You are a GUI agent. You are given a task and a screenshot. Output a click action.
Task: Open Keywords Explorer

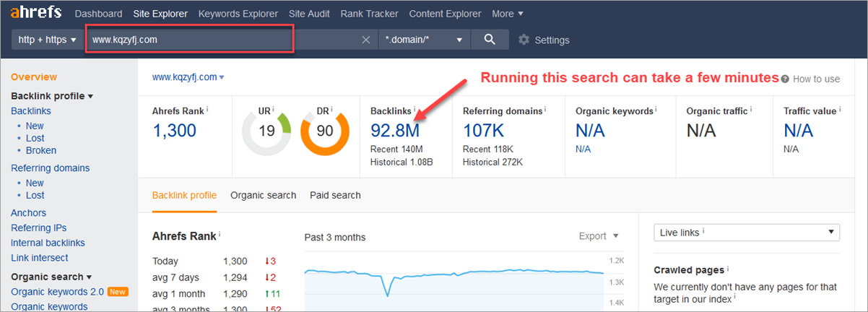238,14
